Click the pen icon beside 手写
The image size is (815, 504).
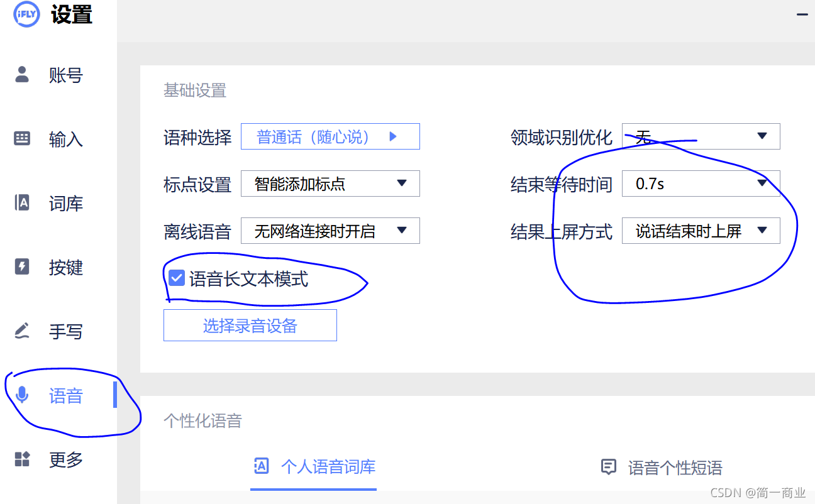click(x=22, y=331)
